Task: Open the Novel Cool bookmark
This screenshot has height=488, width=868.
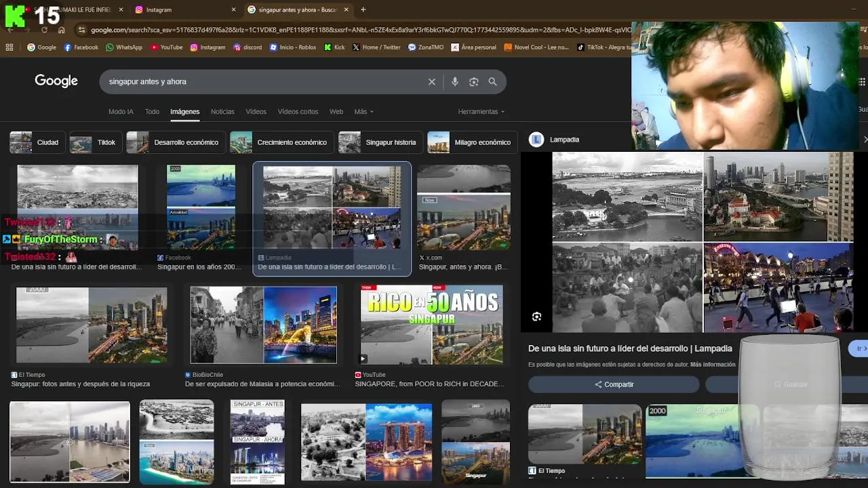Action: [x=536, y=47]
